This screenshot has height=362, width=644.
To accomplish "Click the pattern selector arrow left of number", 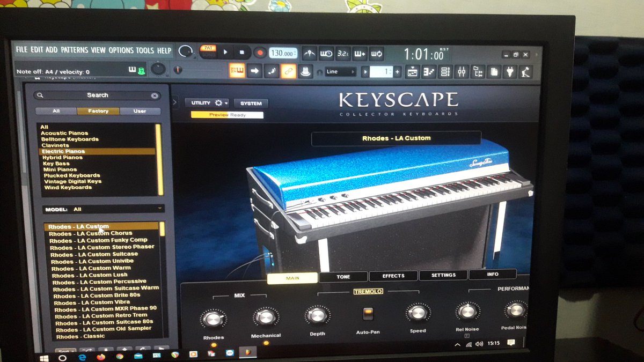I will (x=365, y=72).
